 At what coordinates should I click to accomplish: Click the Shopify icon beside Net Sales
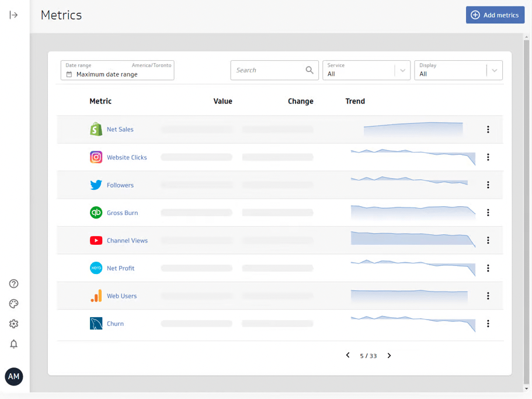[x=96, y=129]
